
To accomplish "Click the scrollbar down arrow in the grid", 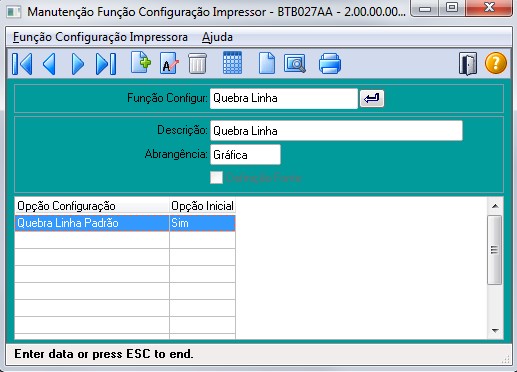I will pyautogui.click(x=495, y=331).
